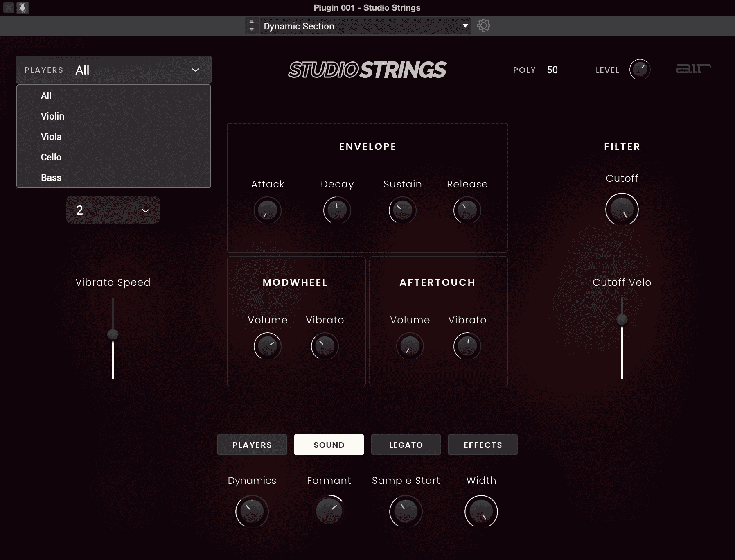
Task: Click the Poly value field showing 50
Action: 552,70
